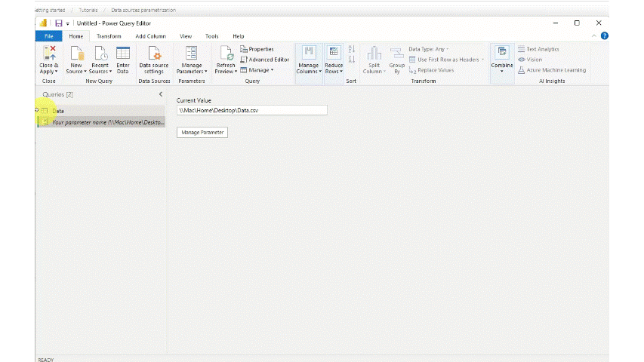Click the Properties icon in Query group

coord(244,49)
